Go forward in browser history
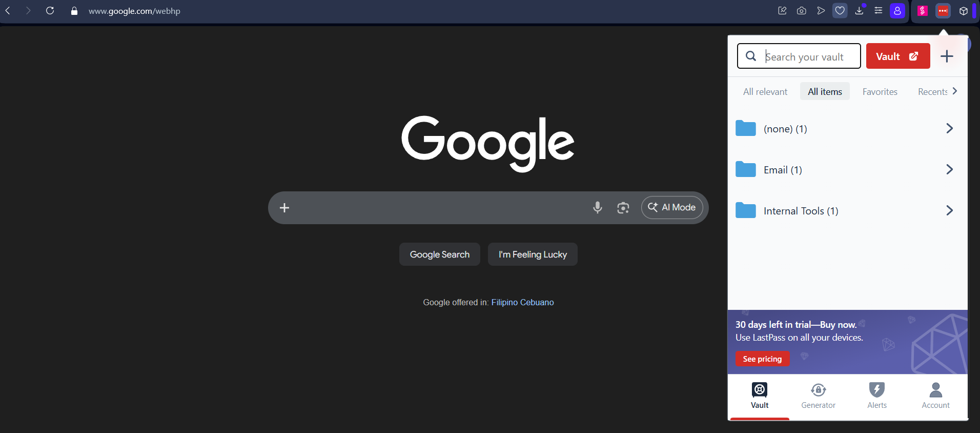 coord(28,11)
